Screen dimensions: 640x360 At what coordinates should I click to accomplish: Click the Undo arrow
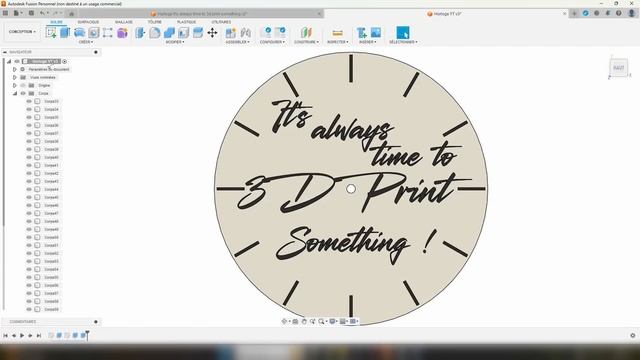42,13
